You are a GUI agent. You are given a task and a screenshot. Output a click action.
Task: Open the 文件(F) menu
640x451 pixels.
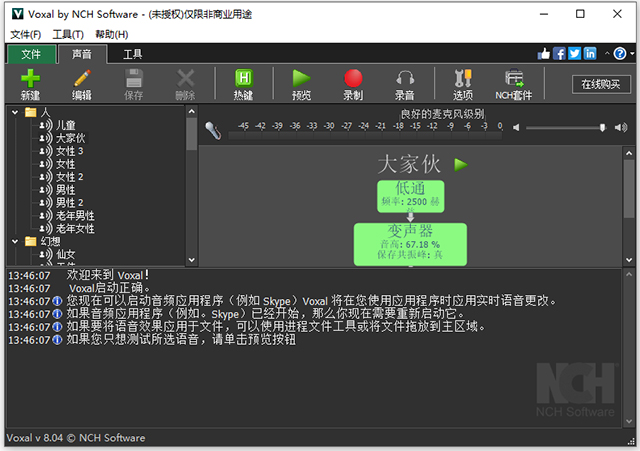(x=26, y=35)
